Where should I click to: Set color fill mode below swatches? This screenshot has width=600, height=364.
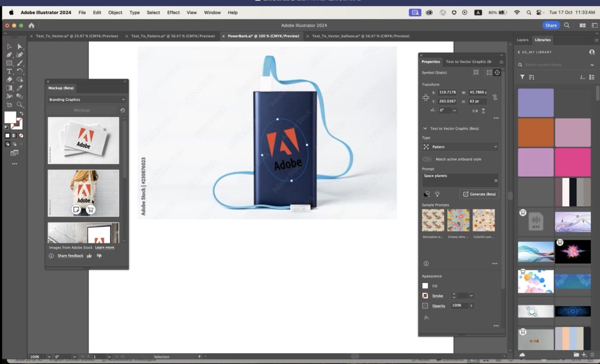(x=7, y=136)
